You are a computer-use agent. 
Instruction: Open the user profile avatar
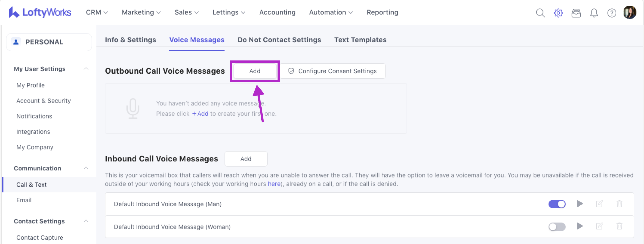pos(630,13)
